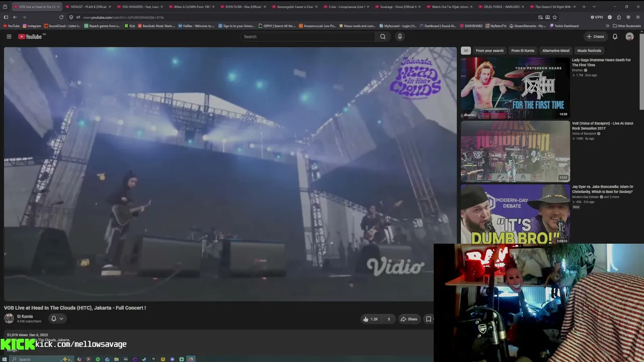The image size is (644, 362).
Task: Open the Instagram bookmark
Action: 32,26
